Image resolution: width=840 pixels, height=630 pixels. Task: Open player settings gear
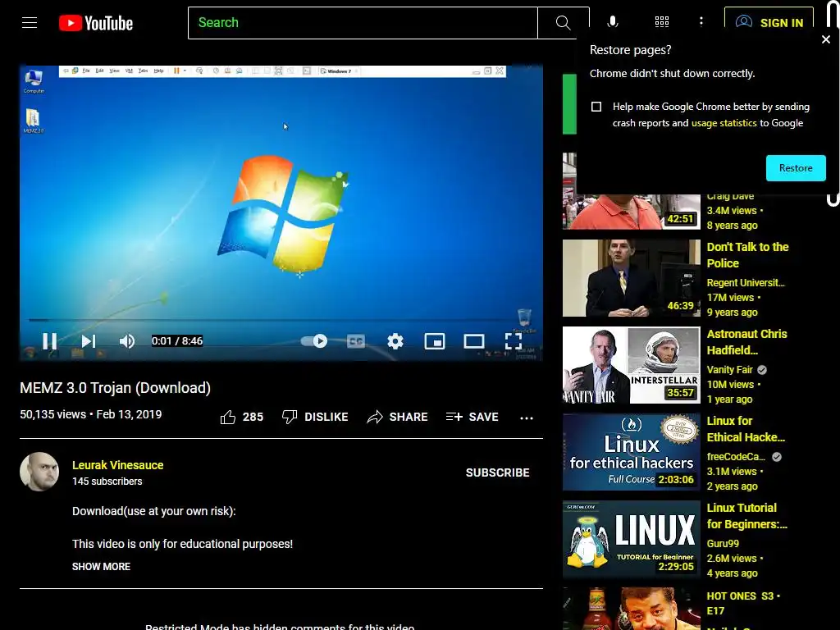[x=395, y=341]
